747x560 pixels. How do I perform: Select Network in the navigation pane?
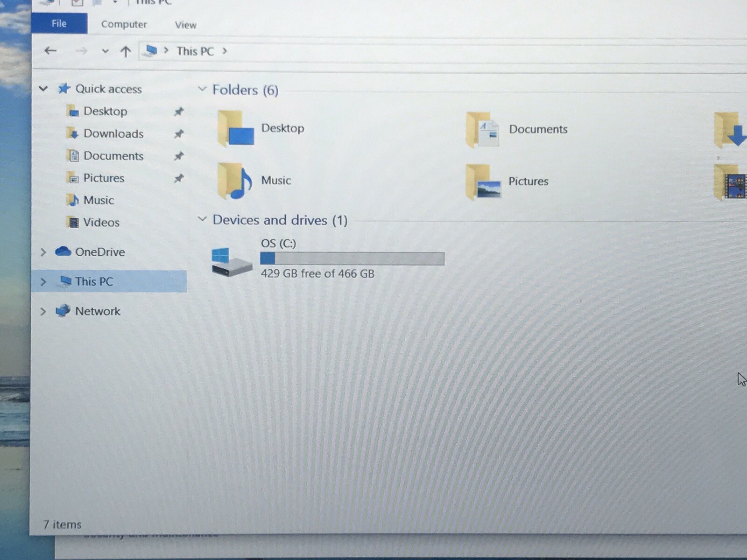(x=98, y=311)
